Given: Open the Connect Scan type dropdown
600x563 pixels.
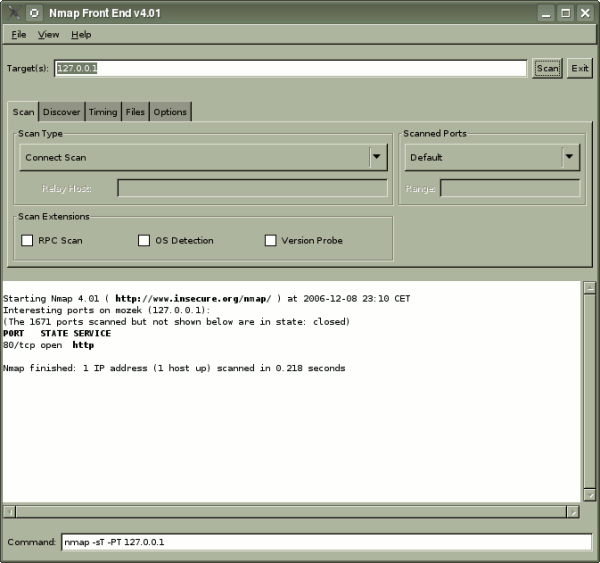Looking at the screenshot, I should coord(204,157).
